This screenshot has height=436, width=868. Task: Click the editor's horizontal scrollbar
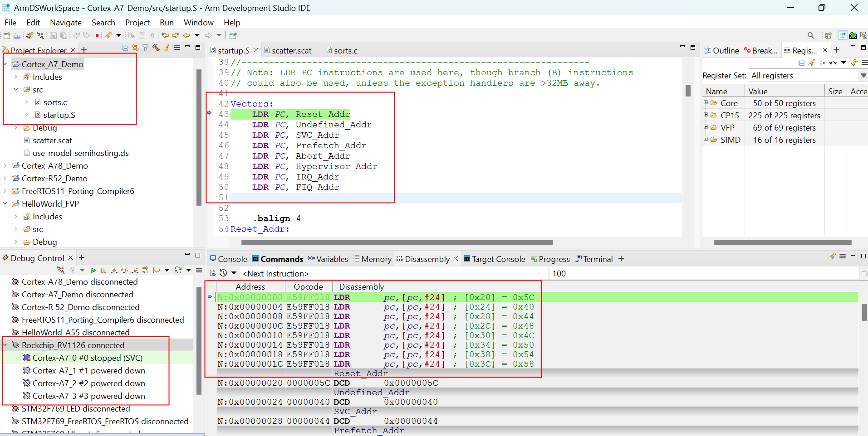[397, 242]
